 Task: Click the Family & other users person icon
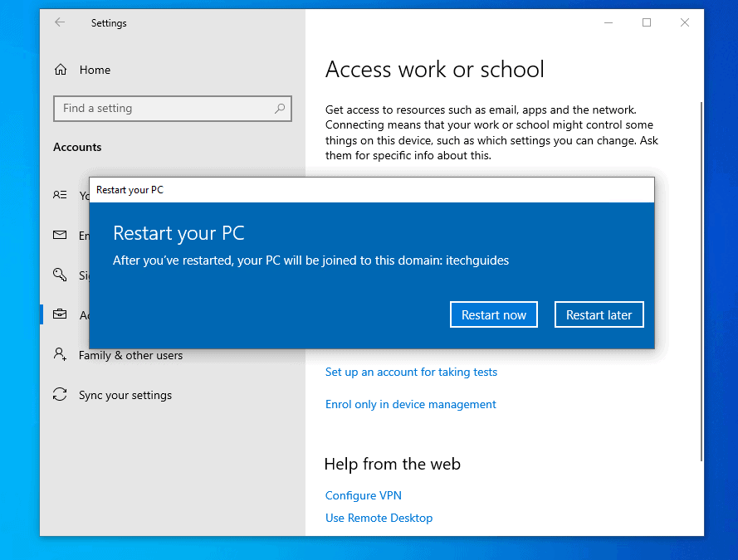click(x=60, y=354)
